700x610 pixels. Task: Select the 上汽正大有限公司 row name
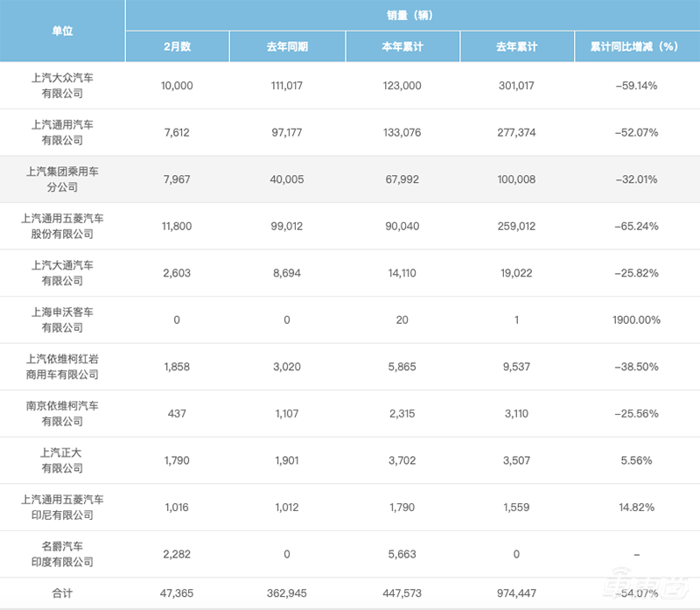point(65,460)
